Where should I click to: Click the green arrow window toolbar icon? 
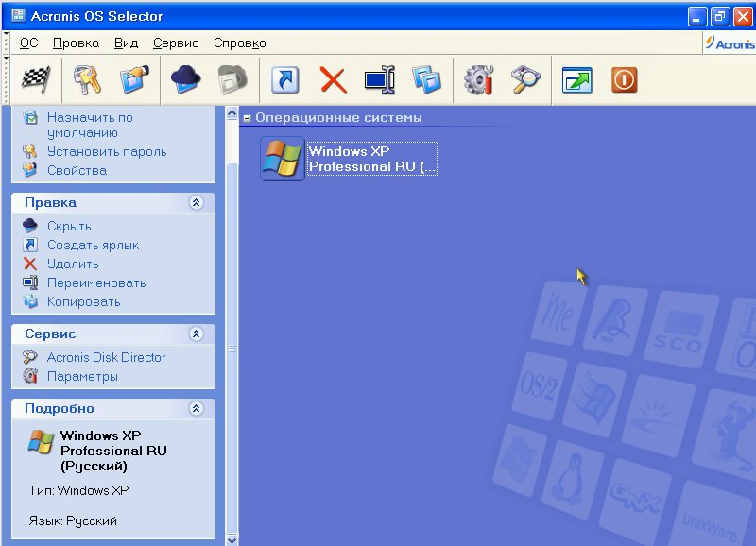(x=577, y=80)
